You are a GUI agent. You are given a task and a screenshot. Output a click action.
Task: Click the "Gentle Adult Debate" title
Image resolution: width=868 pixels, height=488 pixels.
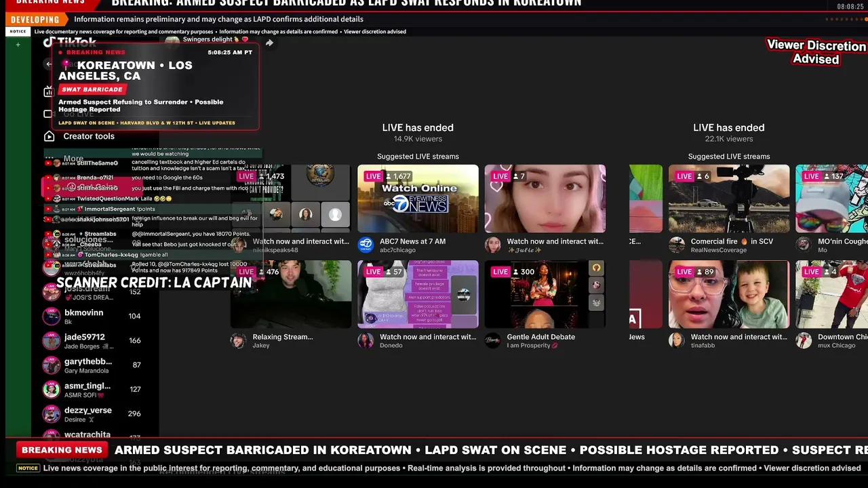point(541,337)
